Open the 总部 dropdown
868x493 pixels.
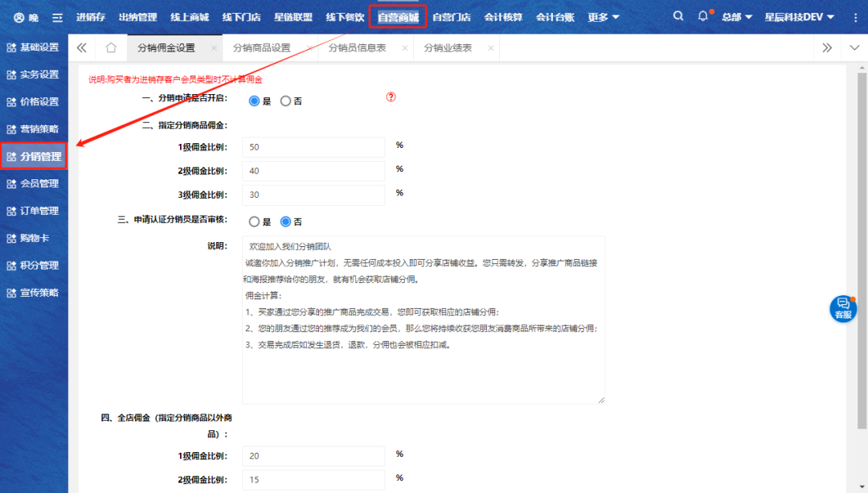click(736, 17)
